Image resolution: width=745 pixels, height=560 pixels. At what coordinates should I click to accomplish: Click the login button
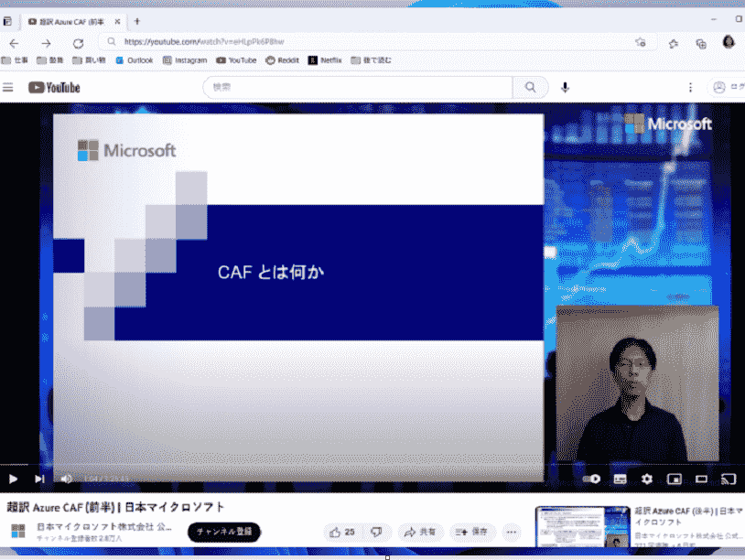727,88
